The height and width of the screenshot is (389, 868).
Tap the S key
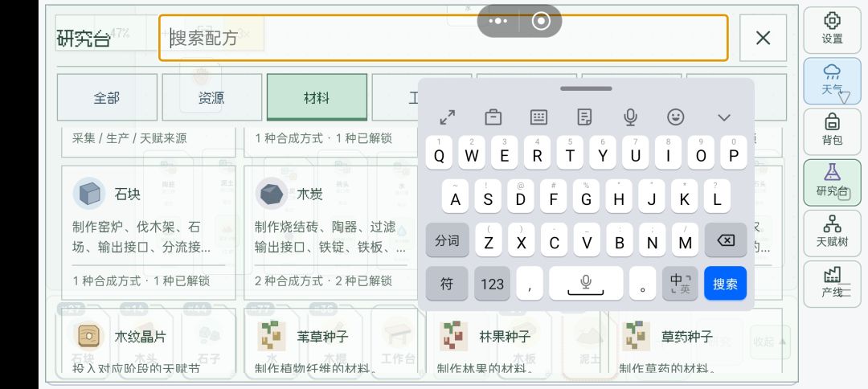coord(488,196)
